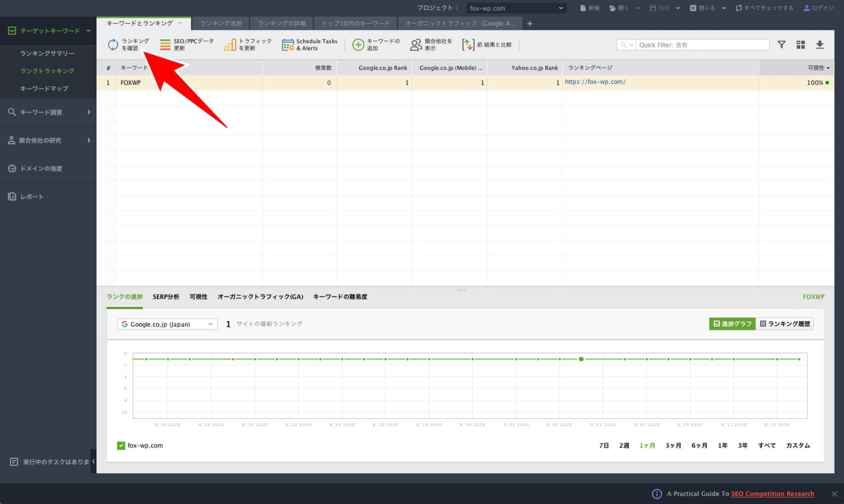Update SEO/PPCデータ via its toolbar icon
Screen dimensions: 844x504
[165, 45]
